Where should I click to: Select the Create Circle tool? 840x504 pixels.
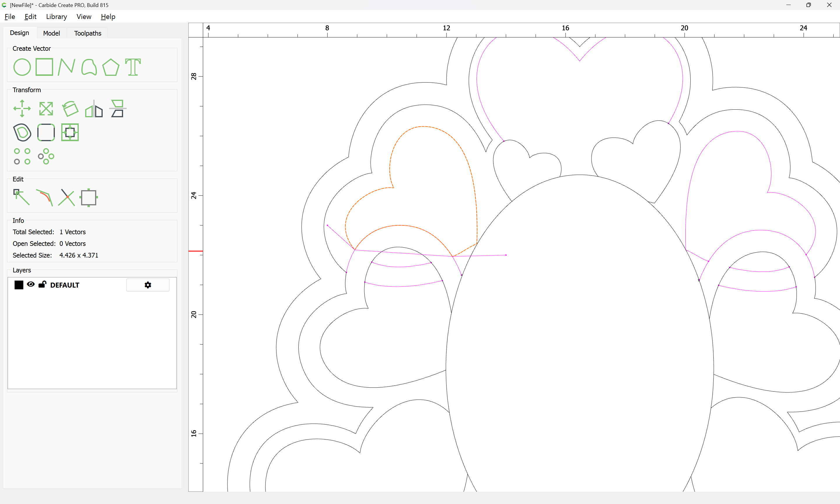[22, 67]
